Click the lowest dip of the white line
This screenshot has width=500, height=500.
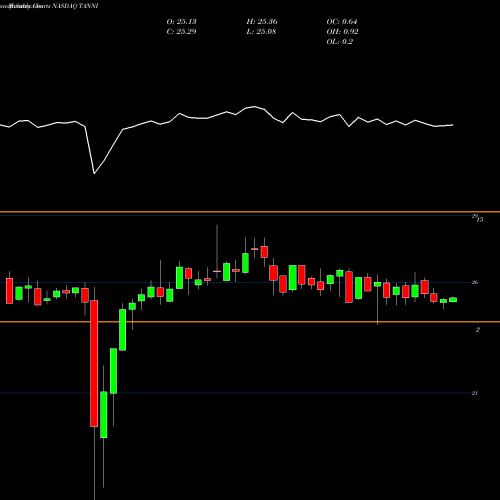(x=94, y=173)
